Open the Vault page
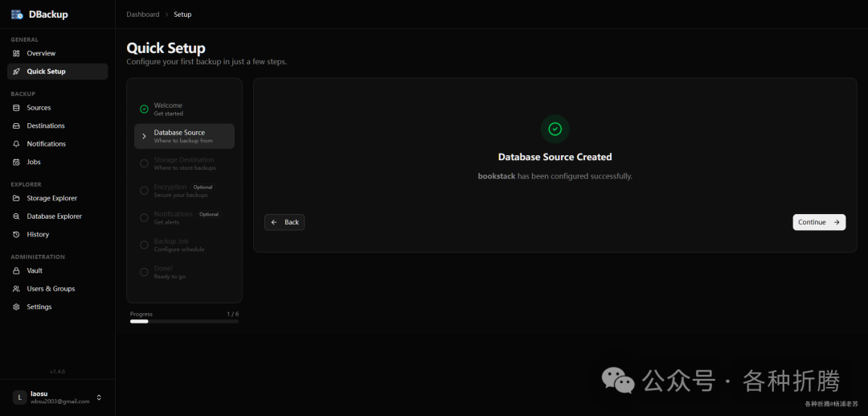Image resolution: width=868 pixels, height=416 pixels. click(x=58, y=271)
